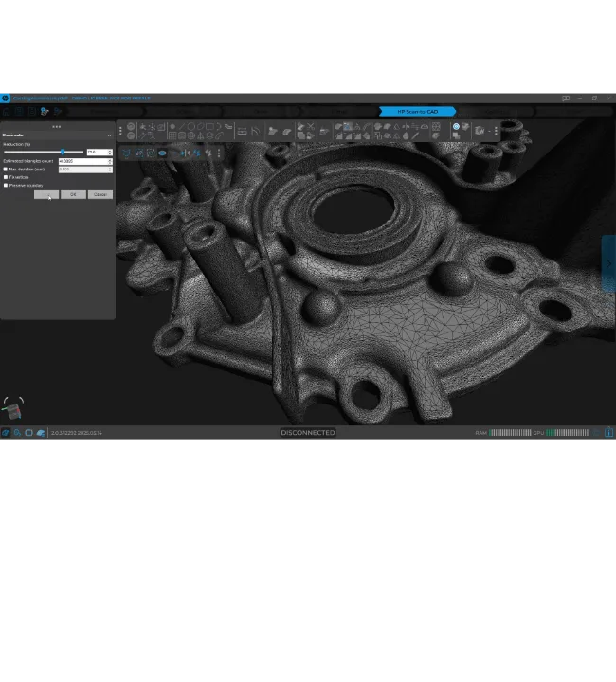This screenshot has height=682, width=616.
Task: Click the blue target icon in toolbar
Action: point(456,127)
